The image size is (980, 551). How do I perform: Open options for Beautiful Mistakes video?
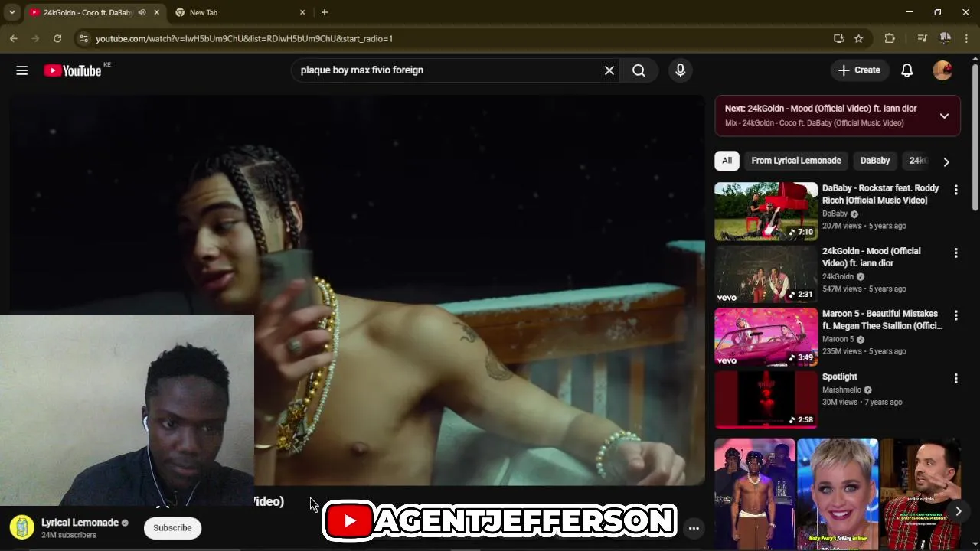pyautogui.click(x=955, y=315)
